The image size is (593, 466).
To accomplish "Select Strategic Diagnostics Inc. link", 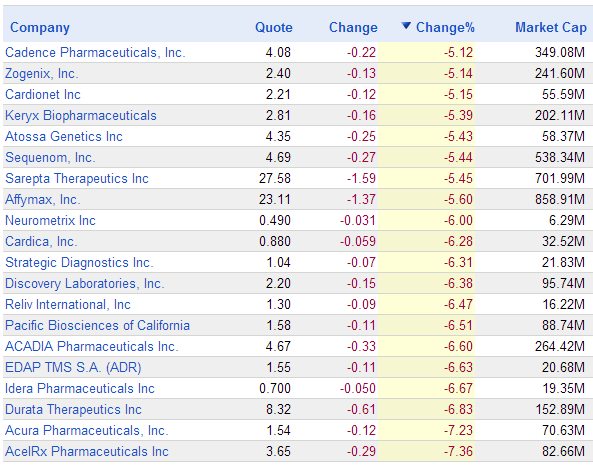I will coord(79,263).
